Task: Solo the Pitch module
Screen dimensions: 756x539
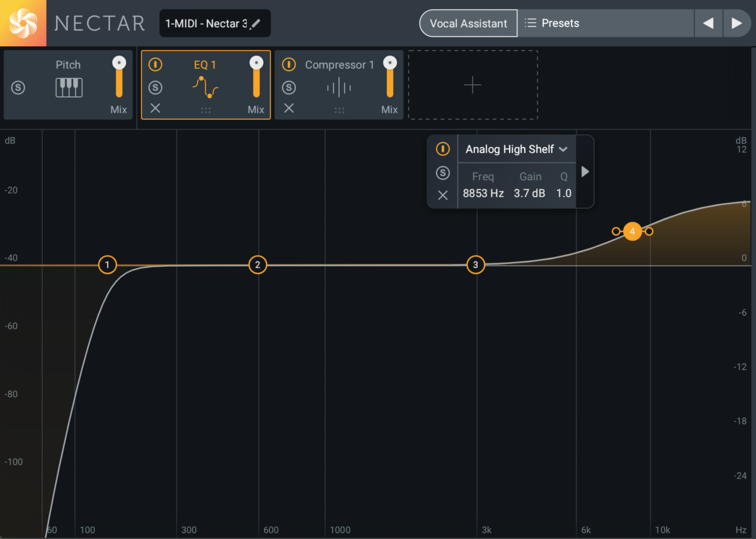Action: tap(18, 88)
